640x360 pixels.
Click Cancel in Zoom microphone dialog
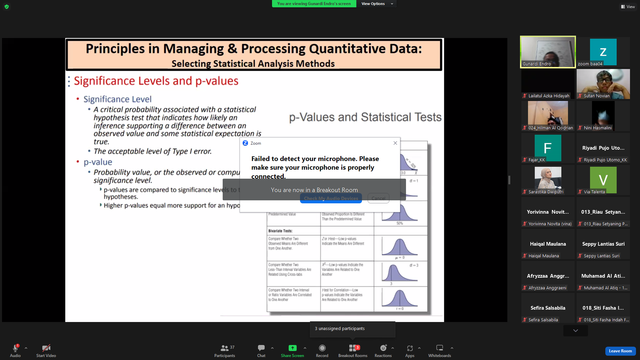(378, 198)
